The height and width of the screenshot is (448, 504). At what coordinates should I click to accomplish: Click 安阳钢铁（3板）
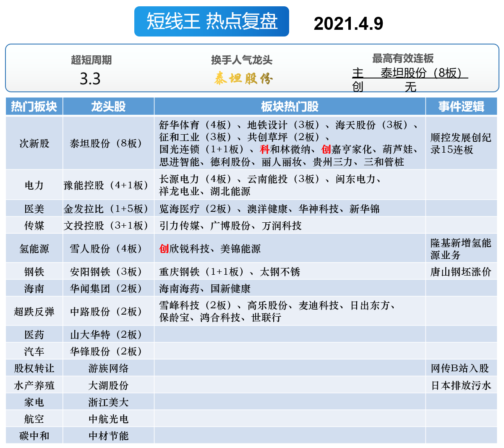click(x=108, y=272)
